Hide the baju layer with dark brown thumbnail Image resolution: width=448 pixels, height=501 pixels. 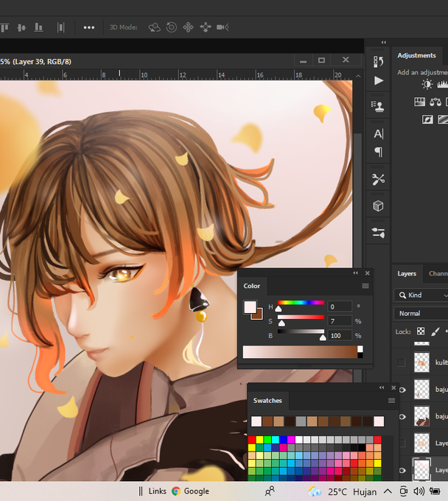(402, 417)
